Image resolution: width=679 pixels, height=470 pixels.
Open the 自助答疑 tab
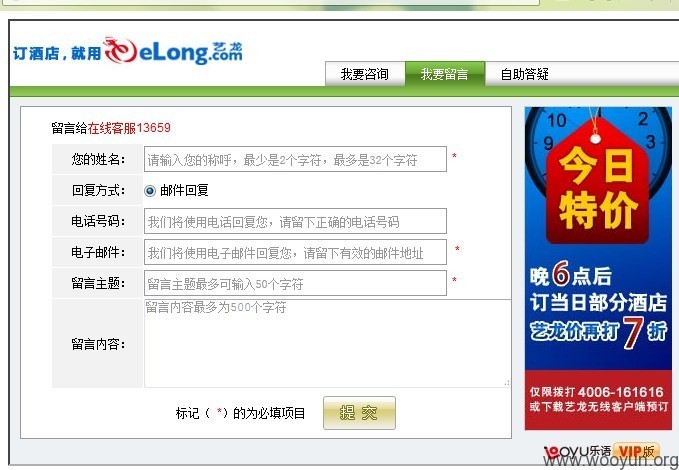click(524, 74)
